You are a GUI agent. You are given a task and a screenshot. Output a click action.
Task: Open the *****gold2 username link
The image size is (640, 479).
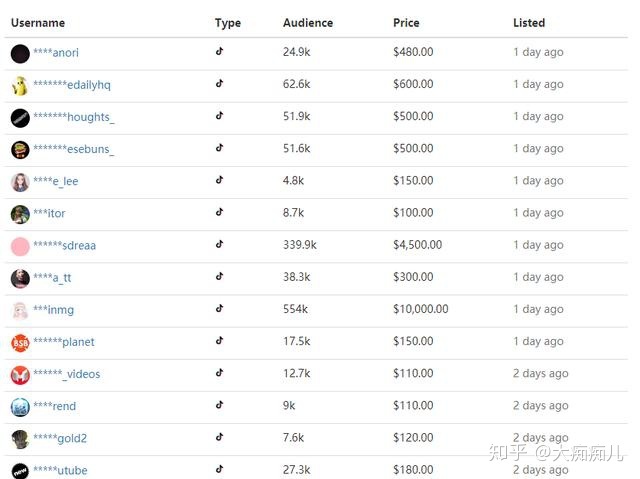click(60, 439)
